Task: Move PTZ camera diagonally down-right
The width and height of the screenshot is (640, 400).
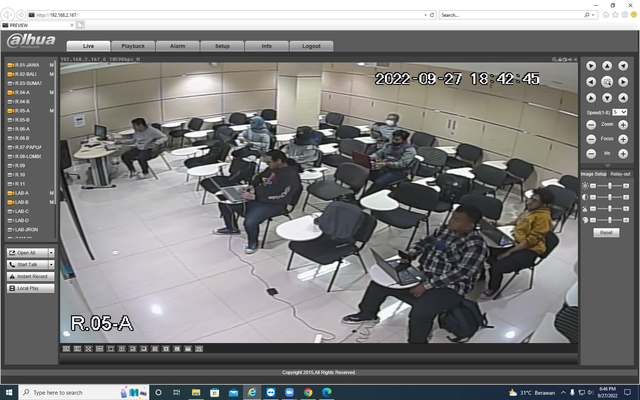Action: [623, 98]
